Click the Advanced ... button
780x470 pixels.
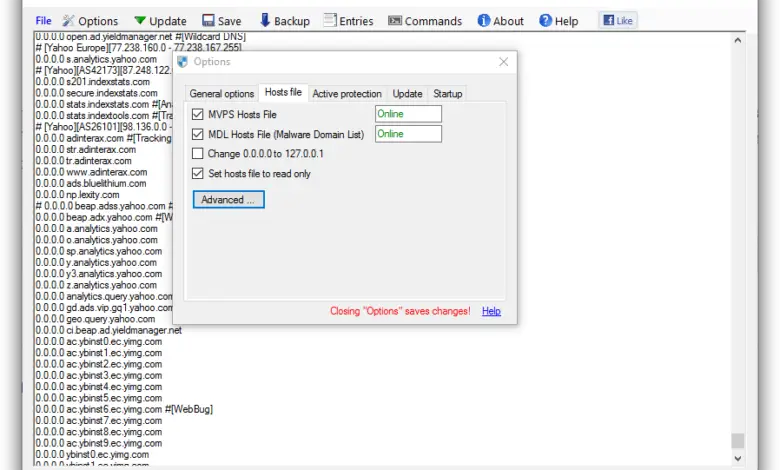[228, 199]
